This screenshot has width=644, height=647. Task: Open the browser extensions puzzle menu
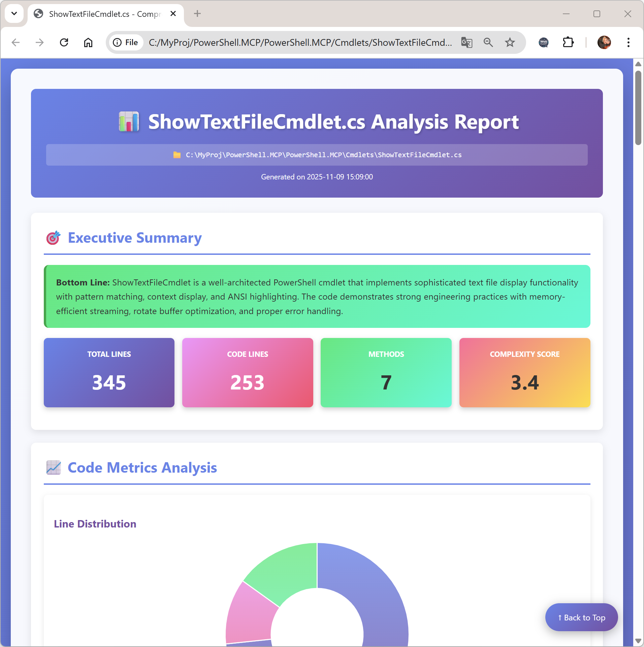[569, 42]
